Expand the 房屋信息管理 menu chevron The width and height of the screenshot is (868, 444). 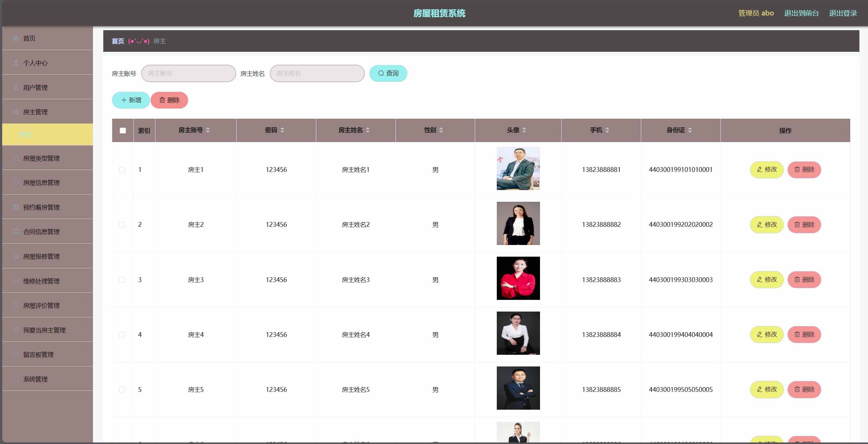click(82, 182)
